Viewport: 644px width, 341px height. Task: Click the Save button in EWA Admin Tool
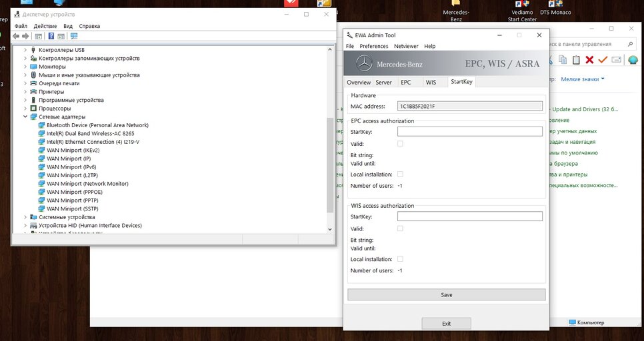pyautogui.click(x=447, y=294)
